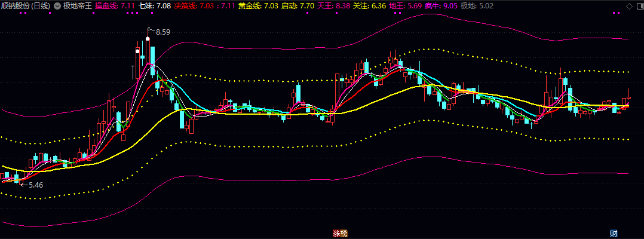Open the indicator dropdown beside 顺钠股份(日线)
The image size is (644, 239).
click(x=56, y=6)
